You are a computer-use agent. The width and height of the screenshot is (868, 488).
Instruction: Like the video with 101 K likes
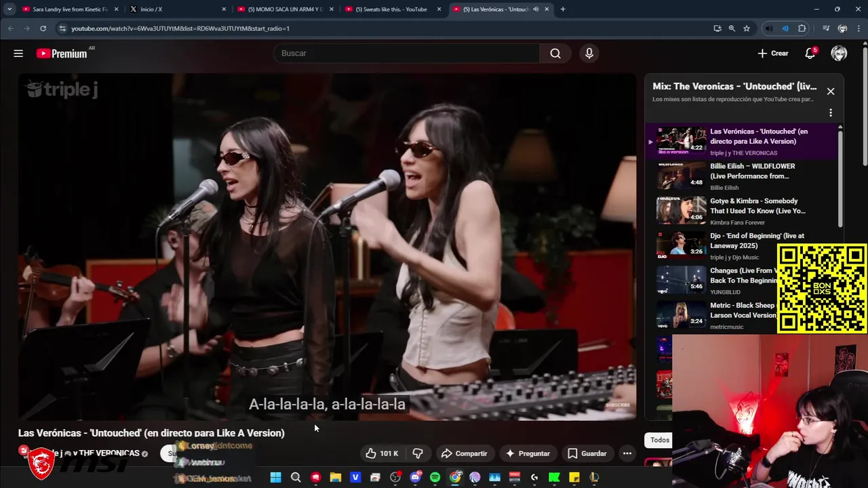coord(382,453)
